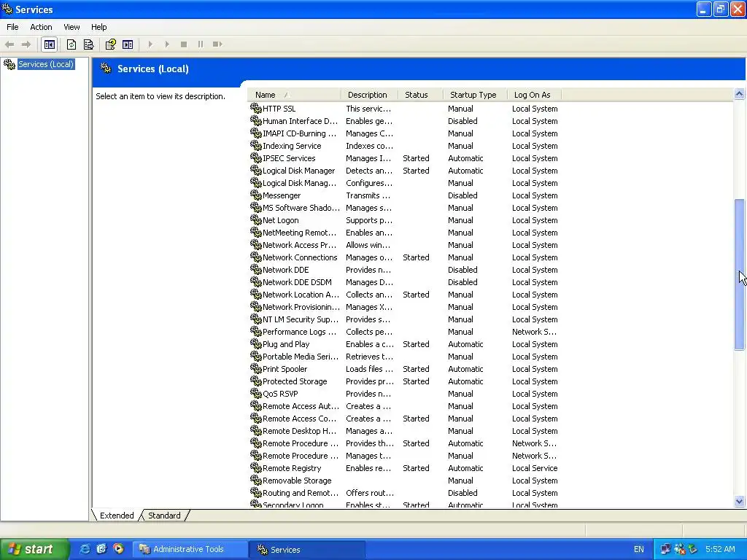
Task: Select the Routing and Remote Access service
Action: click(x=300, y=492)
